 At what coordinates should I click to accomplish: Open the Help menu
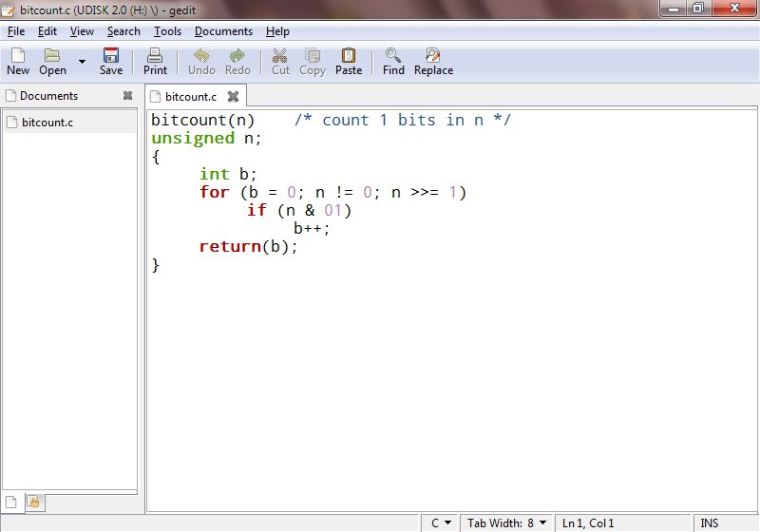click(x=277, y=31)
